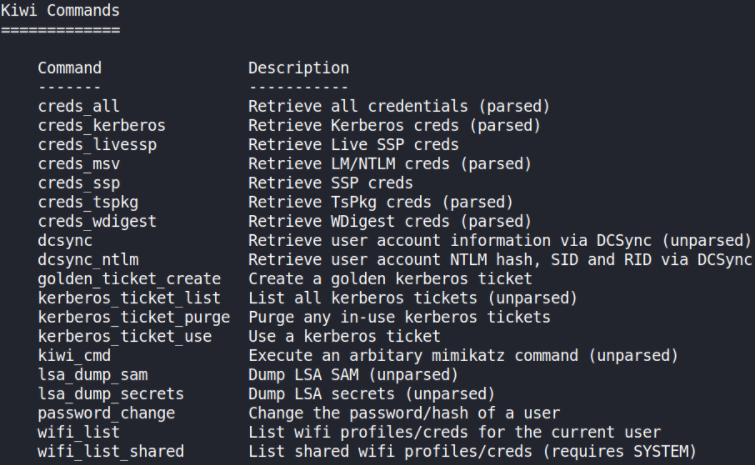Select the kiwi_cmd command text

coord(74,356)
